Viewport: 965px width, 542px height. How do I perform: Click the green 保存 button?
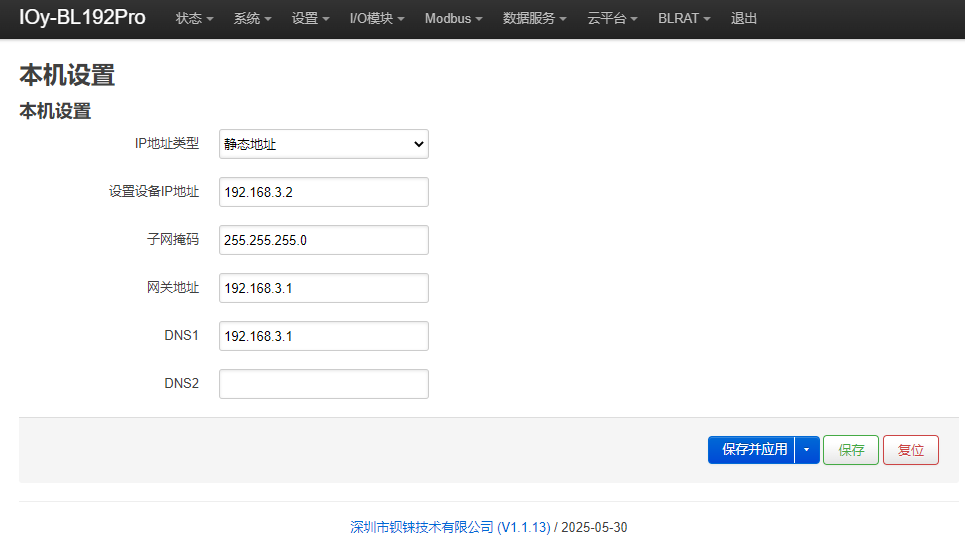click(851, 450)
